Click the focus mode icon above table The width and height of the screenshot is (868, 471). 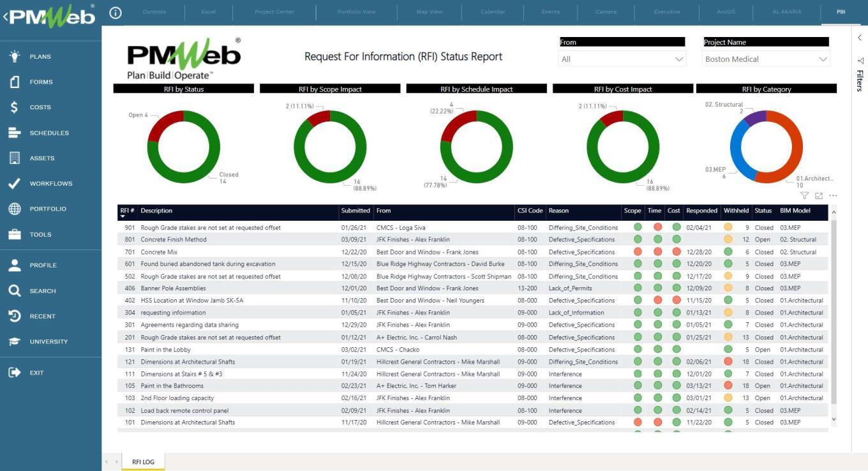pos(819,196)
